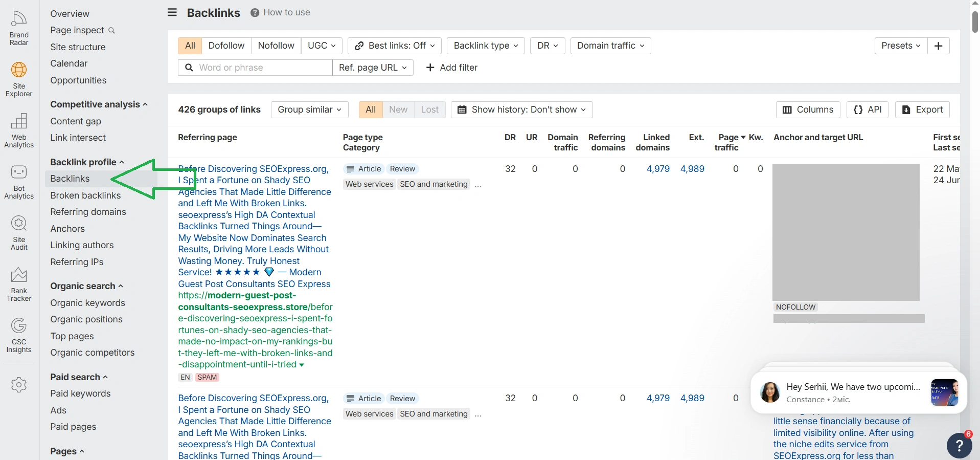Image resolution: width=980 pixels, height=460 pixels.
Task: Open Content gap report
Action: [x=76, y=121]
